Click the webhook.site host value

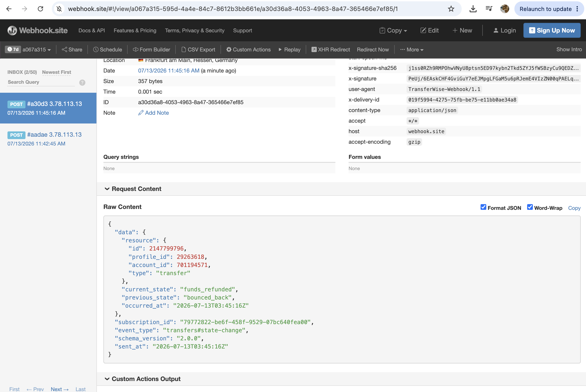coord(426,131)
